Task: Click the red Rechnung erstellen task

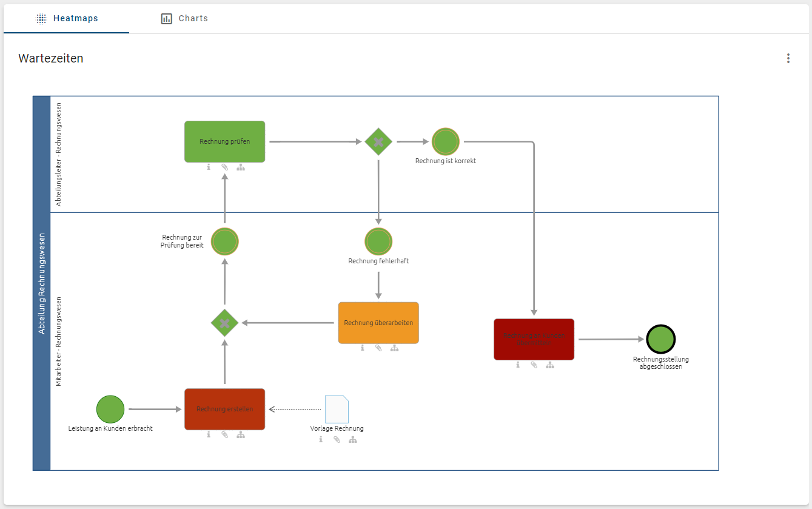Action: (224, 409)
